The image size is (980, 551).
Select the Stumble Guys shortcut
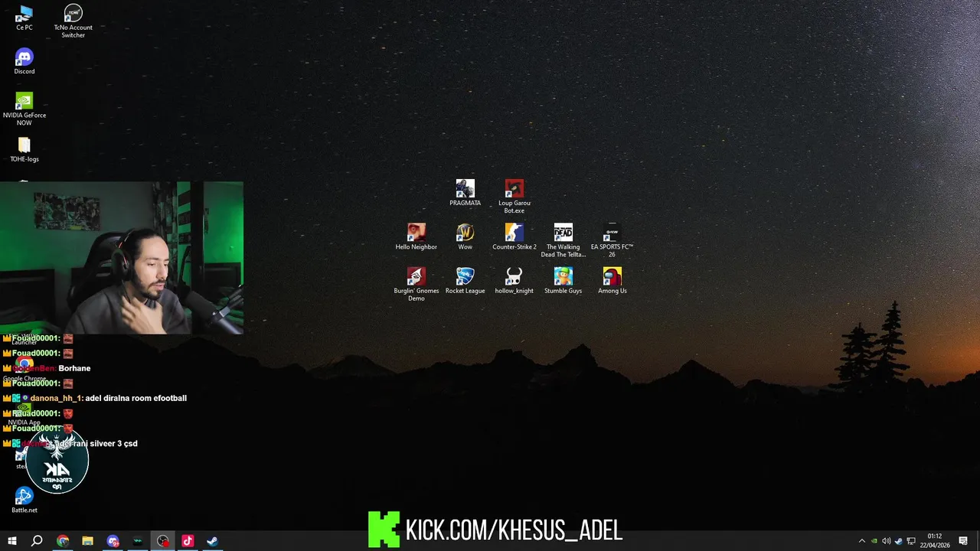[x=563, y=281]
